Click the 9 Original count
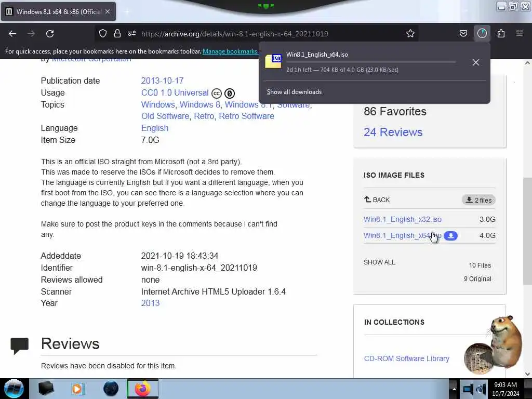Viewport: 532px width, 399px height. pos(477,279)
